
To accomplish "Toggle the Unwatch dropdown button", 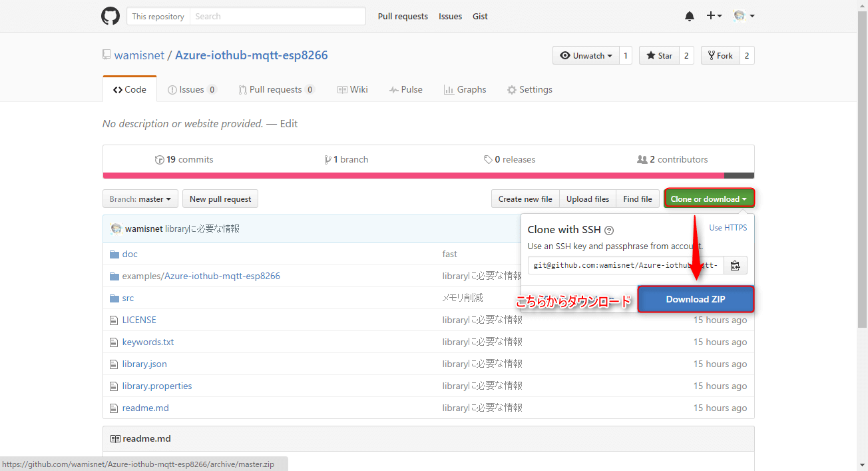I will pyautogui.click(x=586, y=56).
